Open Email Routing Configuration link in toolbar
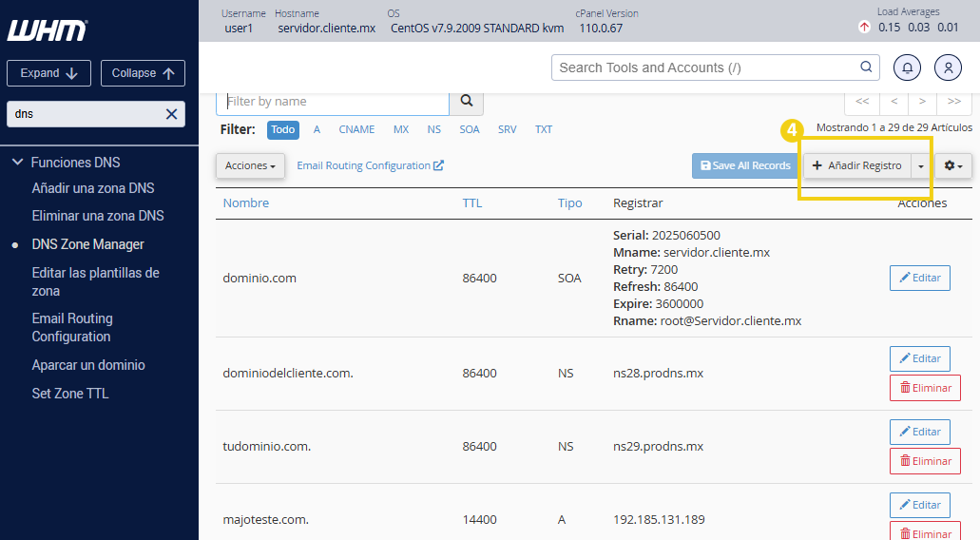Screen dimensions: 980x540 tap(370, 165)
